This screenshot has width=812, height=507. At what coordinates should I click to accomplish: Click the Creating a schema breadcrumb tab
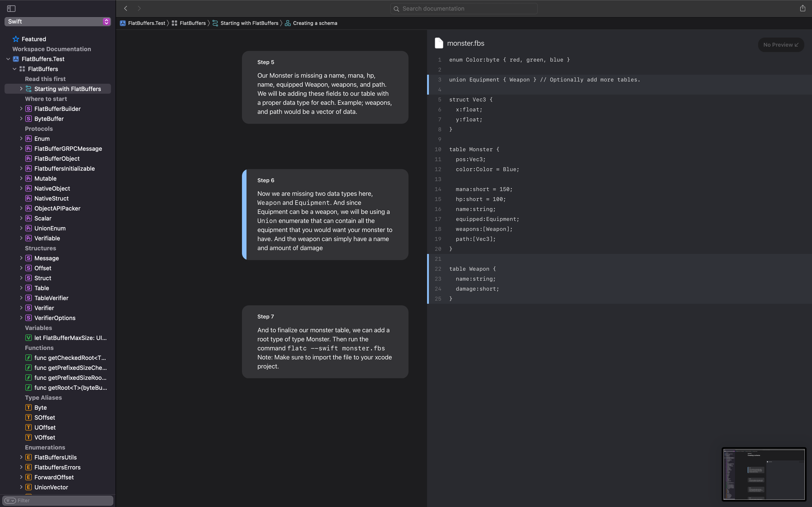[314, 23]
